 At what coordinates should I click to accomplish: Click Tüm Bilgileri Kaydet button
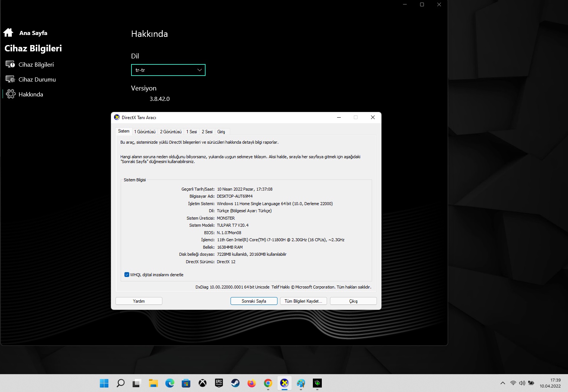(x=304, y=301)
